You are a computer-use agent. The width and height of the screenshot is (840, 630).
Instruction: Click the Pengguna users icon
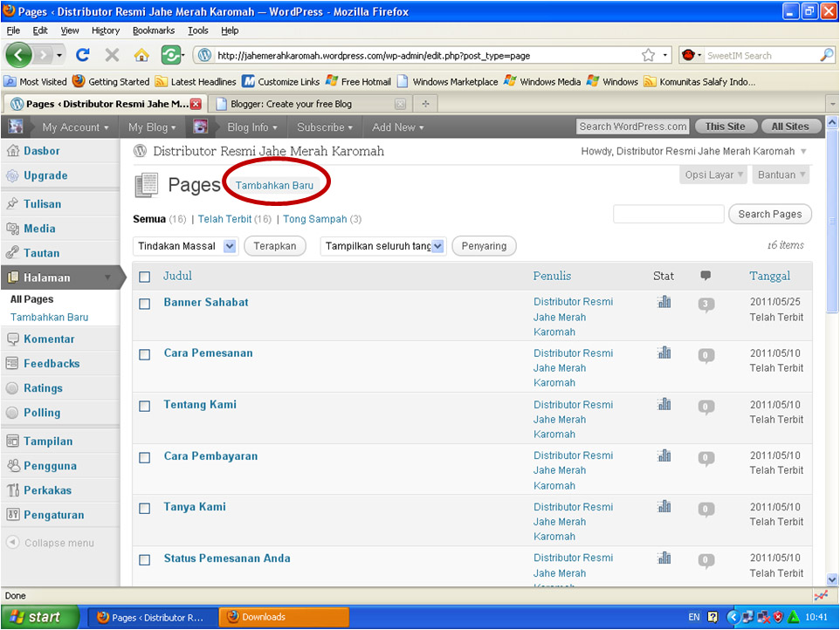pyautogui.click(x=13, y=466)
